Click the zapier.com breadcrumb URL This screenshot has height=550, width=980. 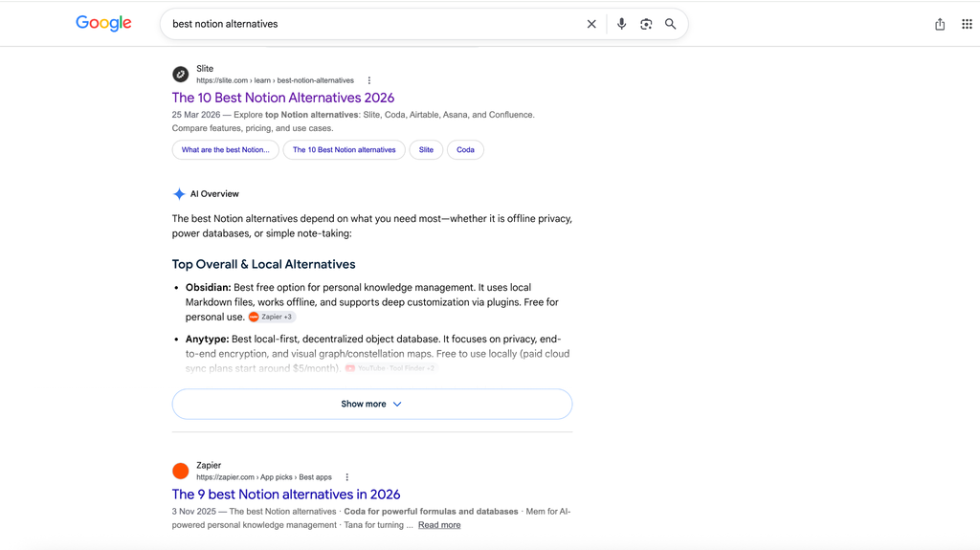click(264, 477)
